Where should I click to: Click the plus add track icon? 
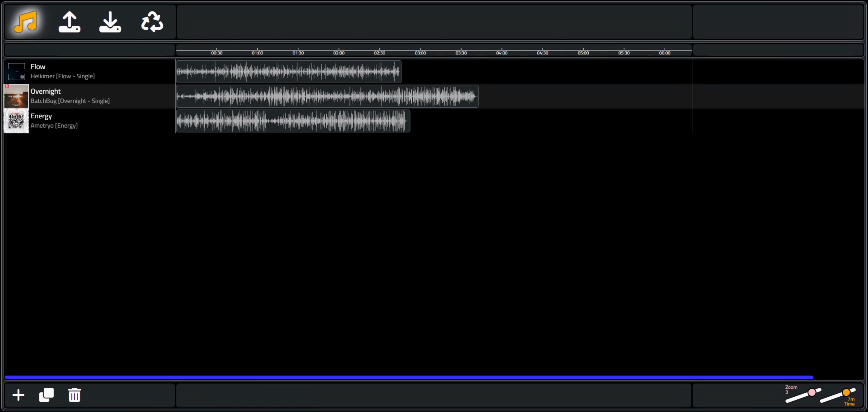(19, 395)
